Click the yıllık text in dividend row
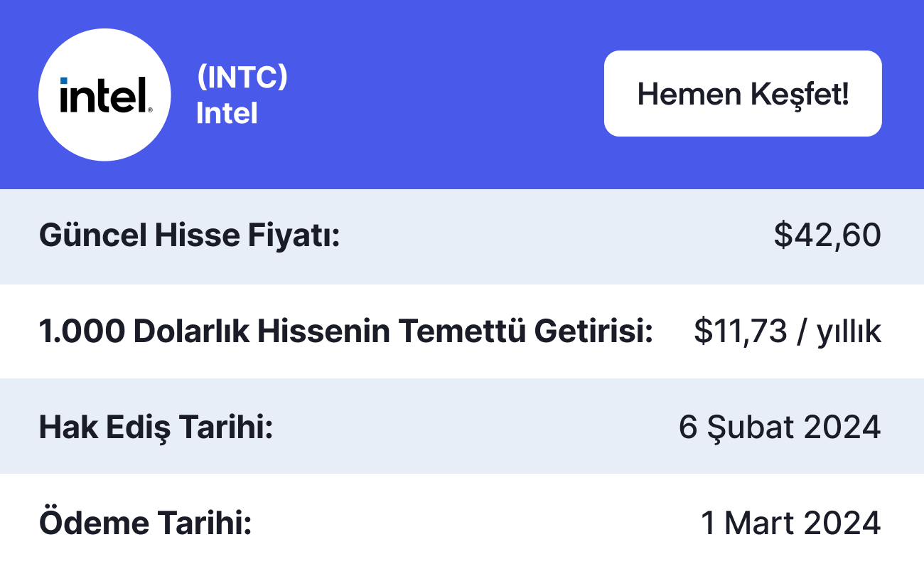Viewport: 924px width, 569px height. pos(849,331)
